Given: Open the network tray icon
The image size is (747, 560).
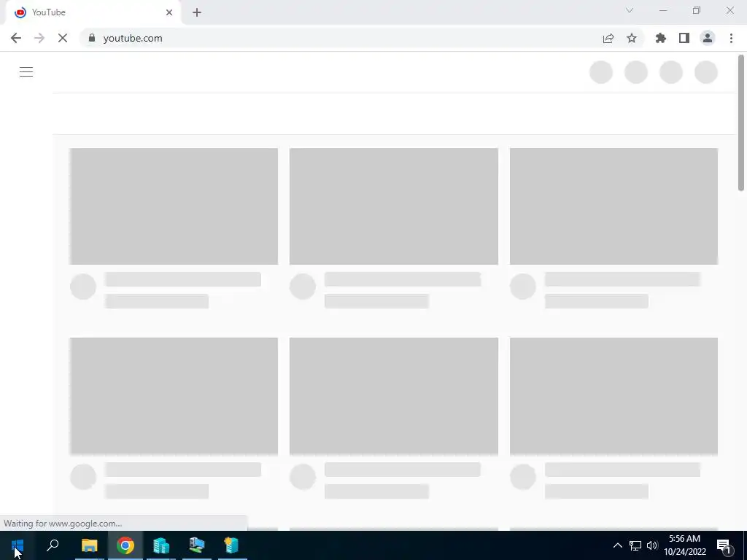Looking at the screenshot, I should pyautogui.click(x=635, y=545).
